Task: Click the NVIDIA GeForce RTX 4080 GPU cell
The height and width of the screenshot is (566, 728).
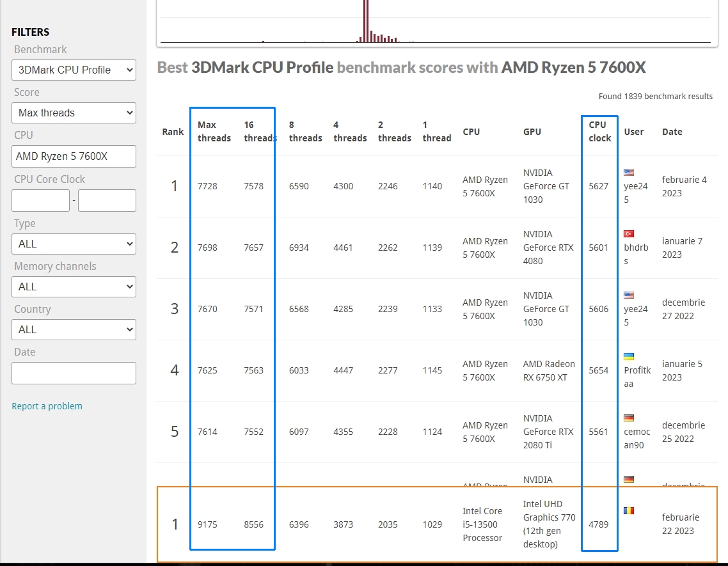Action: pos(548,248)
